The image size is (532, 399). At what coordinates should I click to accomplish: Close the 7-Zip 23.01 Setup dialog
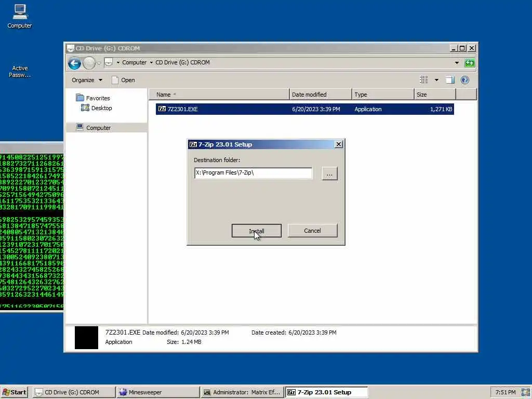(x=339, y=144)
